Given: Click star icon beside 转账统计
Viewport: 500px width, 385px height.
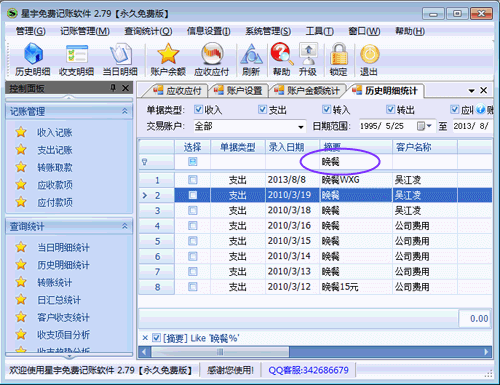Looking at the screenshot, I should pyautogui.click(x=21, y=282).
